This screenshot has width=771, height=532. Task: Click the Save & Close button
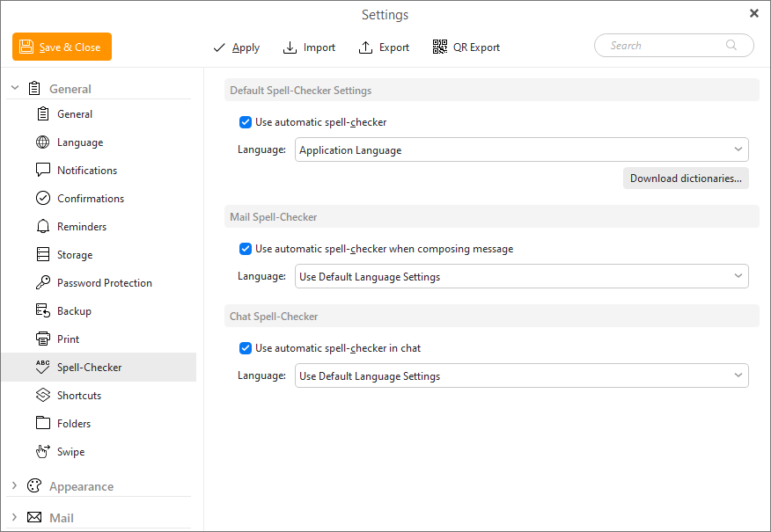[x=62, y=47]
